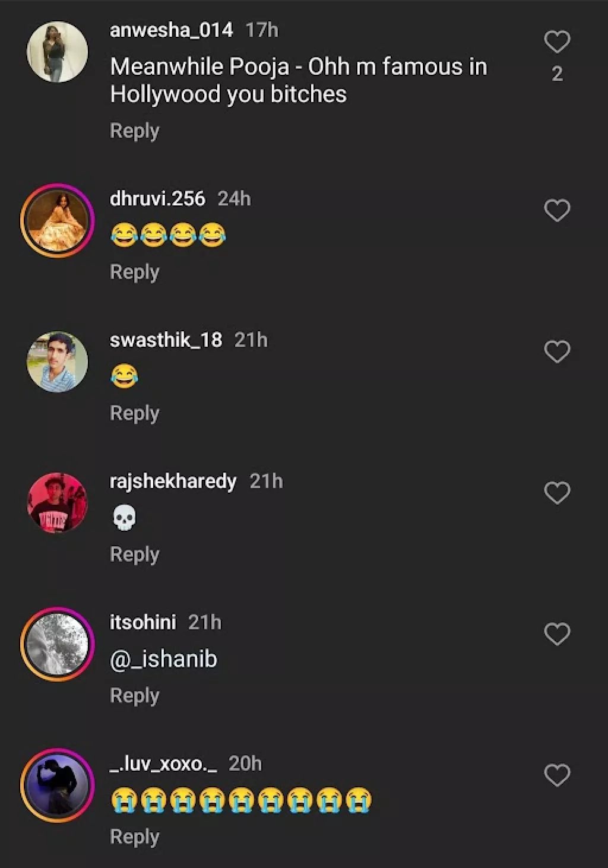Open the rajshekharedy username link

173,481
